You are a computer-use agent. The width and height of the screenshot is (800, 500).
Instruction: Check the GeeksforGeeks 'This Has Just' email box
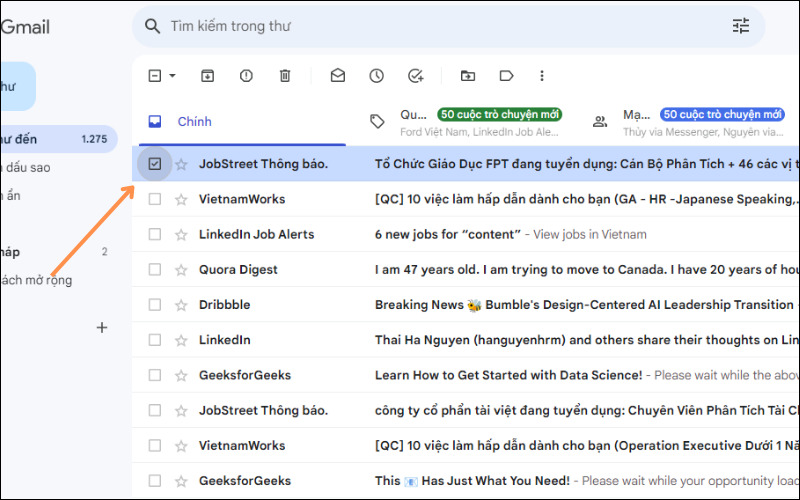(155, 481)
